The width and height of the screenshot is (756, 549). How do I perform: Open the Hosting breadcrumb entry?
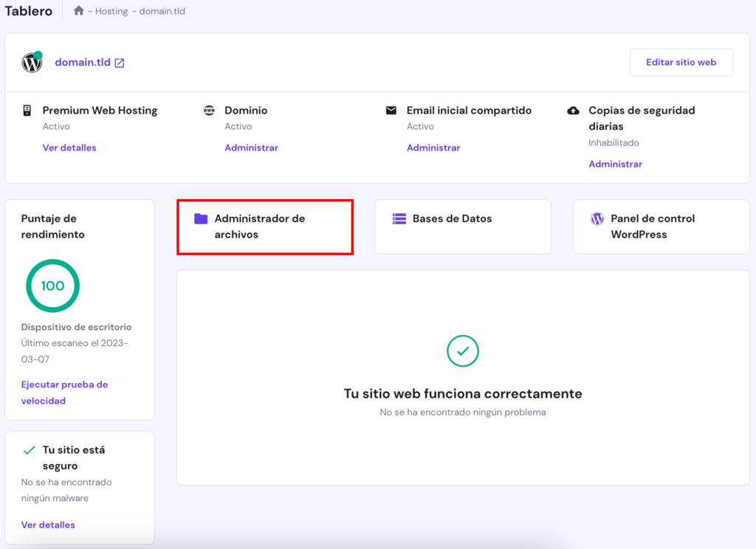coord(112,11)
